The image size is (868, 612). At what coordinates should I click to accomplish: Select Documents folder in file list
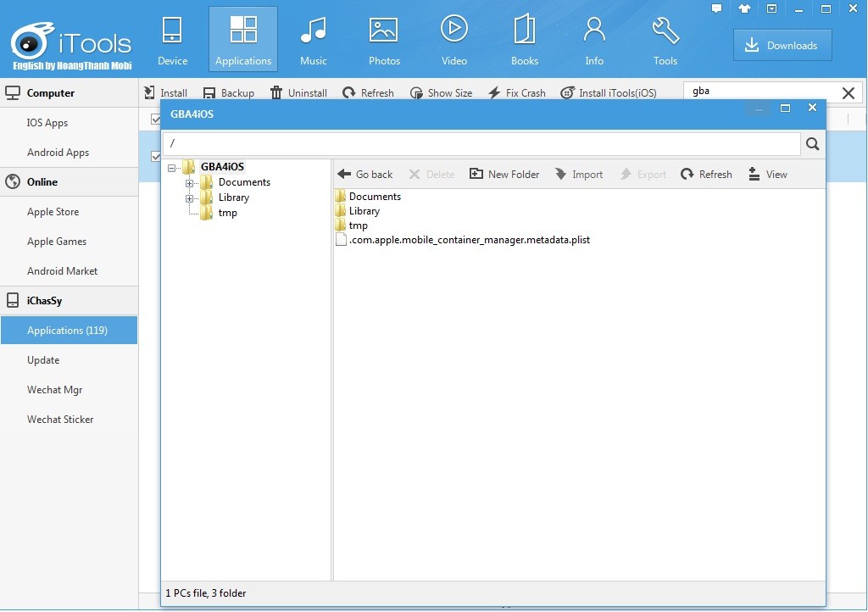click(368, 197)
